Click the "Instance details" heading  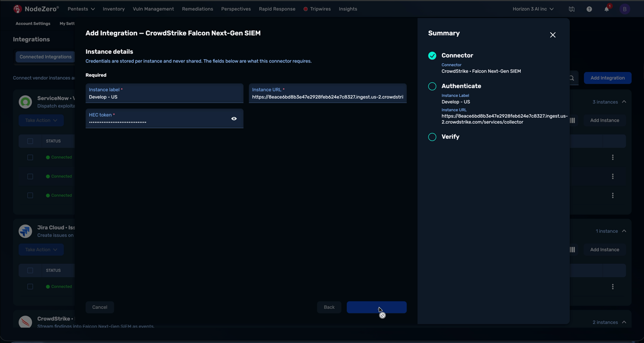109,52
